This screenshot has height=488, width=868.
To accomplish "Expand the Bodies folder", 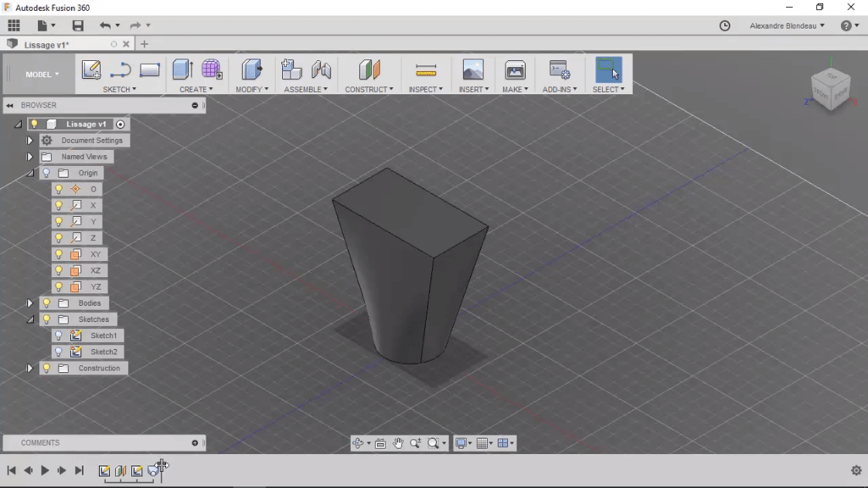I will point(29,303).
